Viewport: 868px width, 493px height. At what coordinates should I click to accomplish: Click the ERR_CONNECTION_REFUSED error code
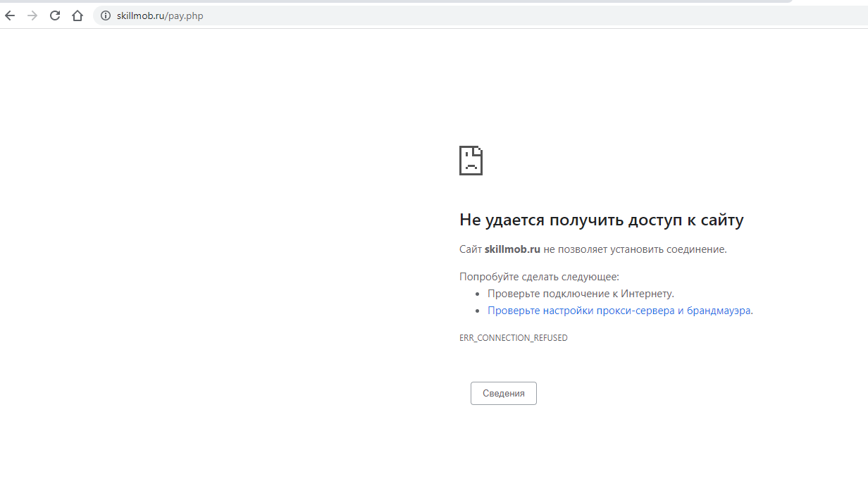[x=513, y=338]
